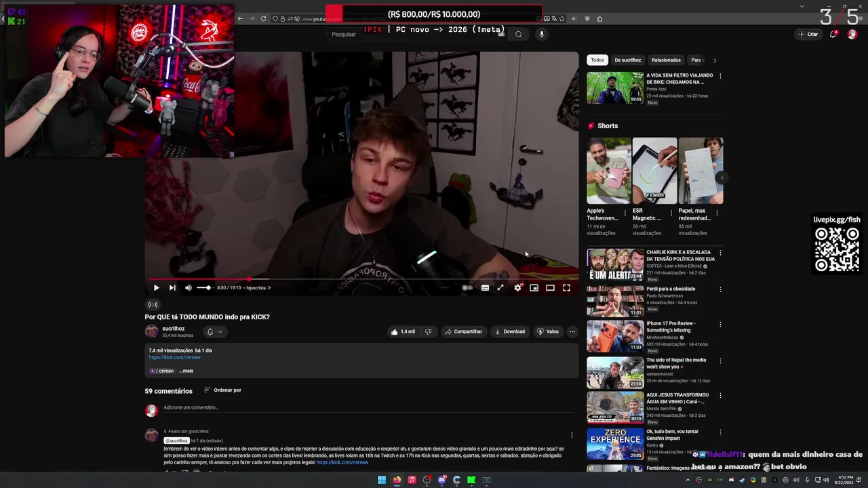This screenshot has height=488, width=868.
Task: Click the Compartilhar button
Action: pos(463,331)
